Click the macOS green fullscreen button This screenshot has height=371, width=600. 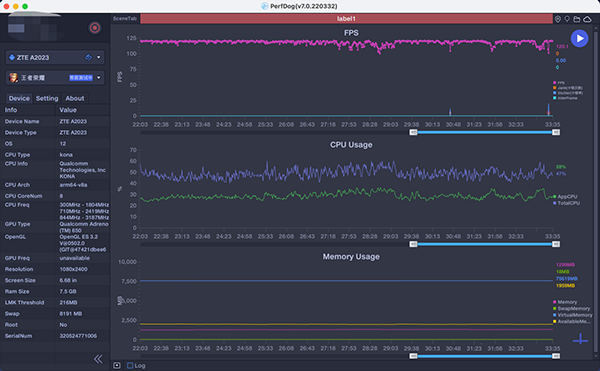click(x=25, y=6)
